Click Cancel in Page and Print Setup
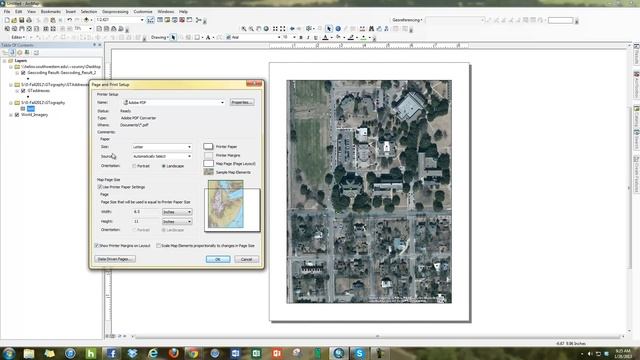 point(247,260)
